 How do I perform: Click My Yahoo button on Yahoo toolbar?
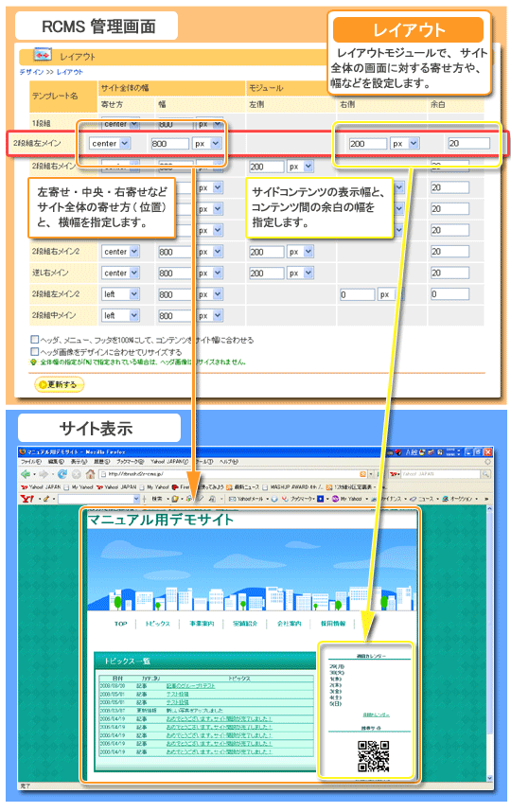click(346, 499)
